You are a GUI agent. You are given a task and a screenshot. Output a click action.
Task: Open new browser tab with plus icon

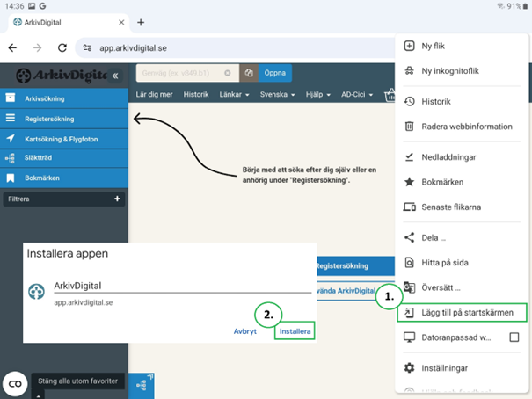coord(141,22)
